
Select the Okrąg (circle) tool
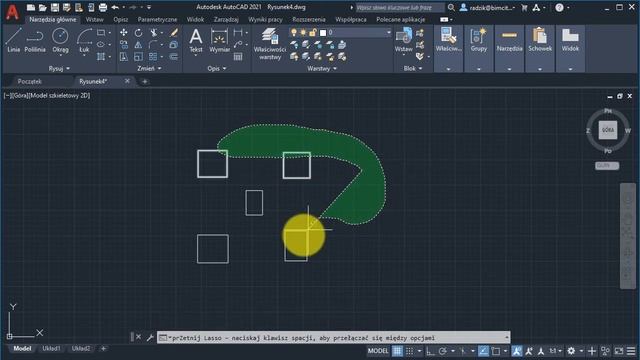pyautogui.click(x=60, y=40)
